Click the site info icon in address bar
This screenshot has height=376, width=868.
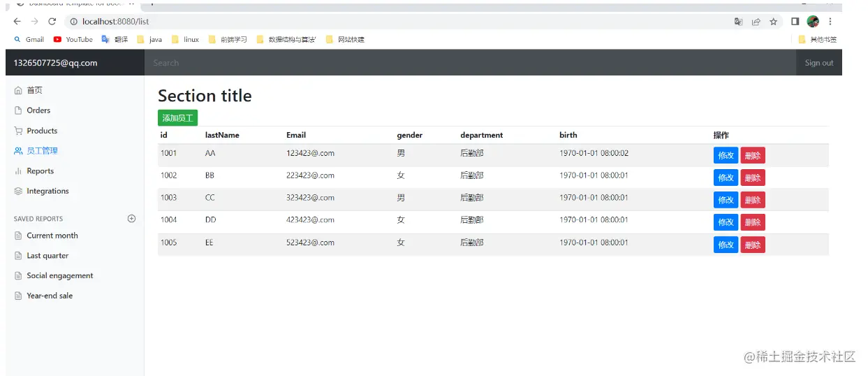coord(74,22)
